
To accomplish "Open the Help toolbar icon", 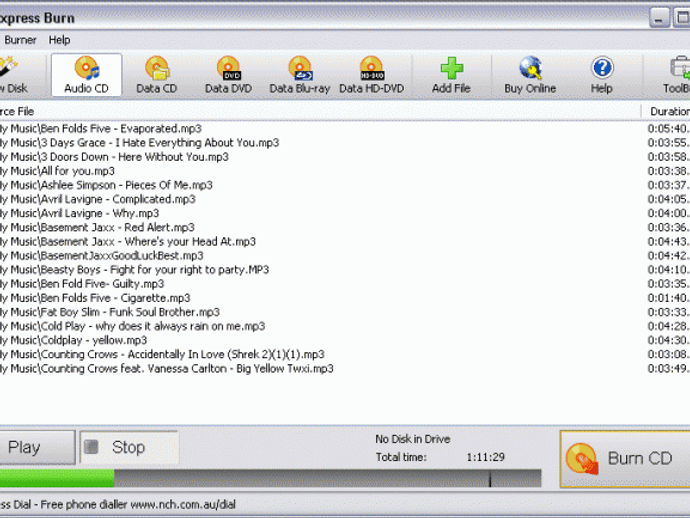I will click(x=602, y=75).
